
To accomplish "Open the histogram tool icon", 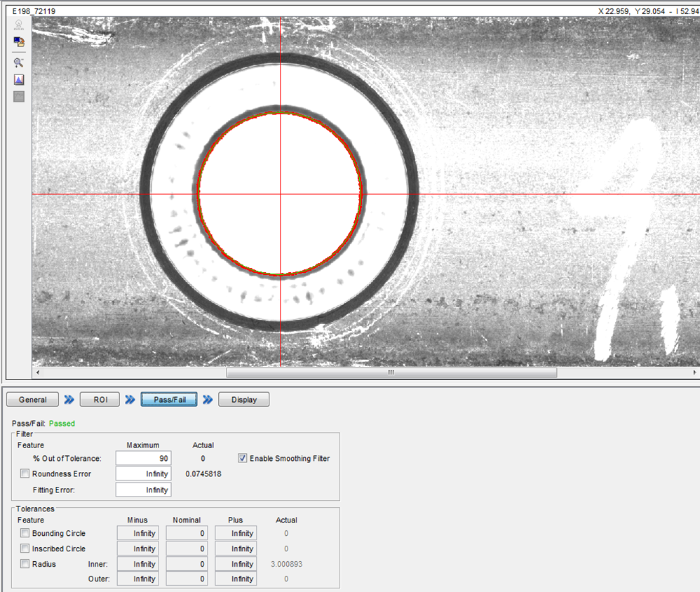I will (19, 79).
